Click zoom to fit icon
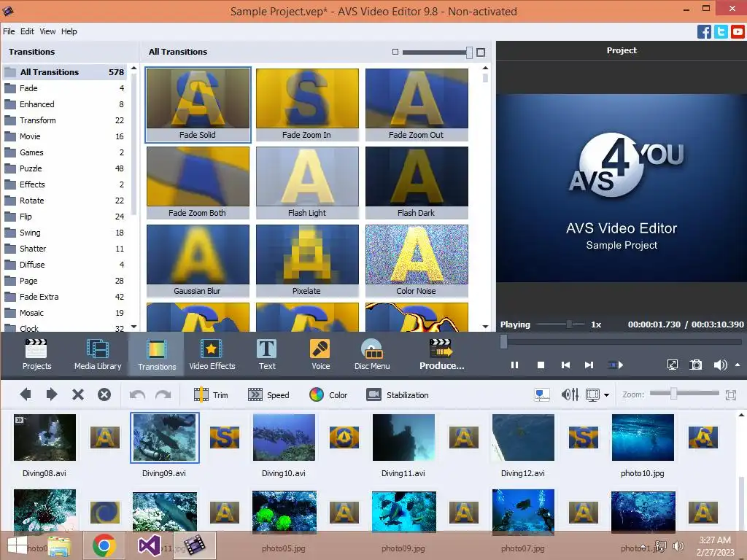 731,394
